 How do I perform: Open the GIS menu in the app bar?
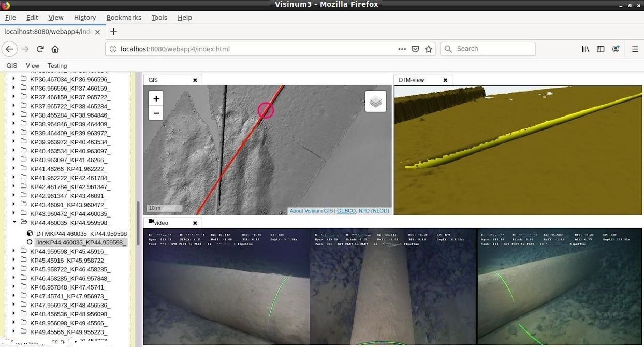11,65
